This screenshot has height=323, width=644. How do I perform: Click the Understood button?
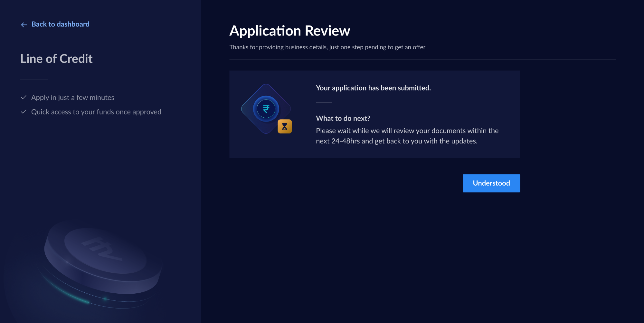pyautogui.click(x=491, y=183)
